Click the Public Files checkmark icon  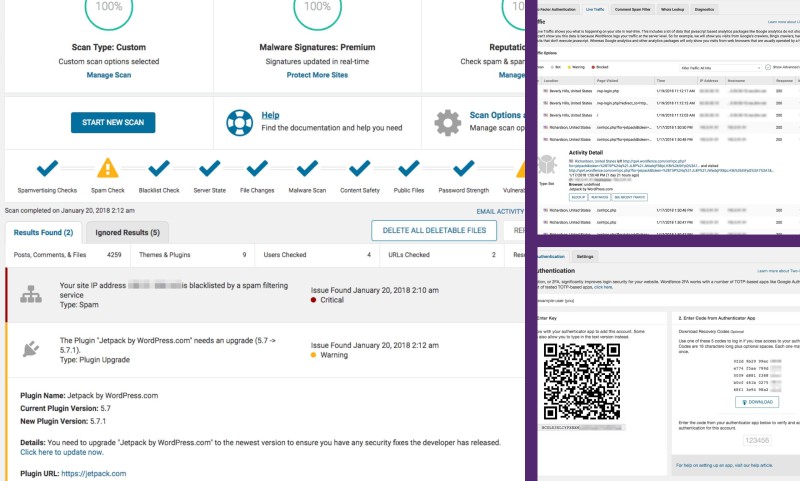point(409,168)
